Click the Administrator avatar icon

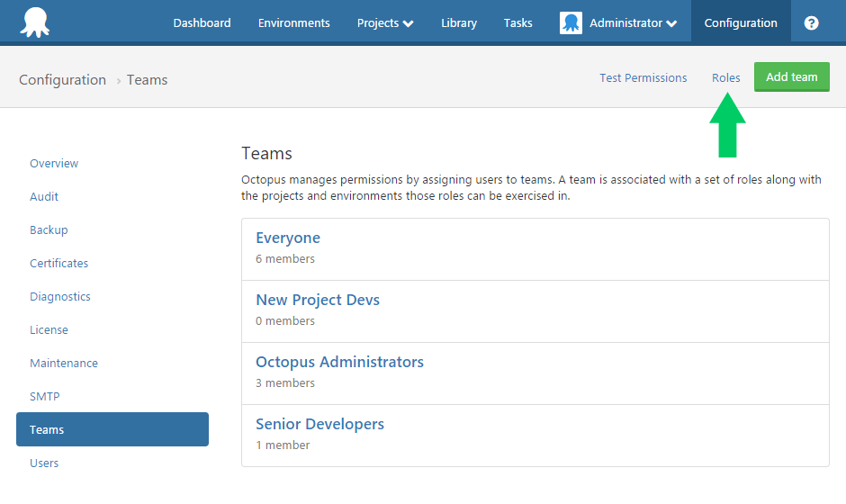[x=571, y=22]
